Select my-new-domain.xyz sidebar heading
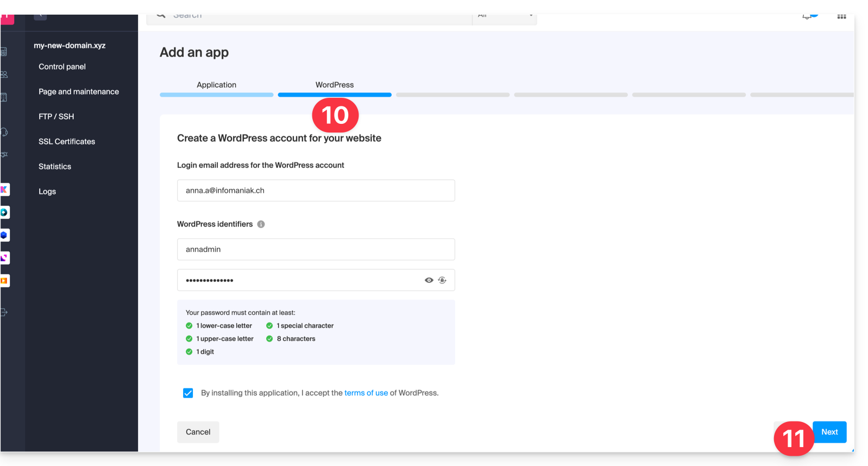Viewport: 868px width, 466px height. [x=70, y=46]
